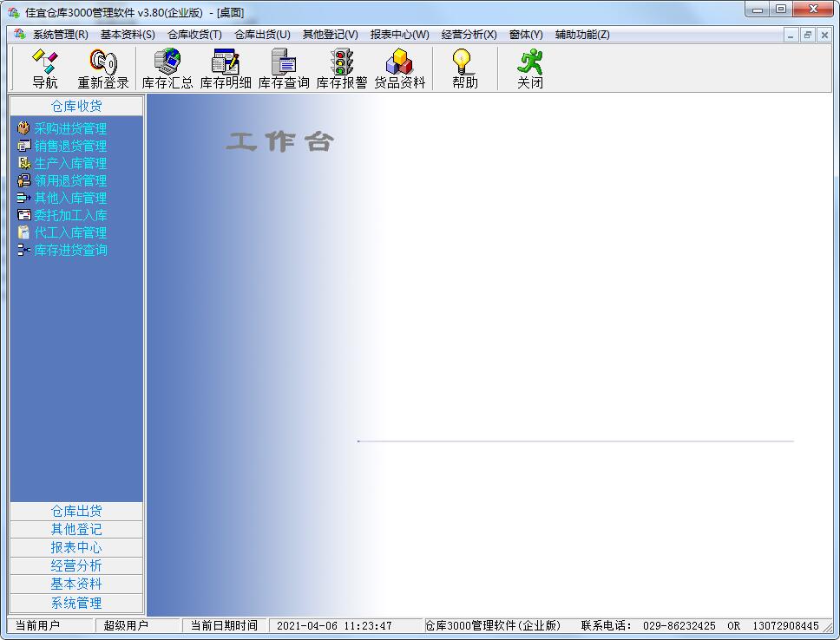Click the icon beside 库存进货查询
The image size is (840, 640).
(x=23, y=250)
